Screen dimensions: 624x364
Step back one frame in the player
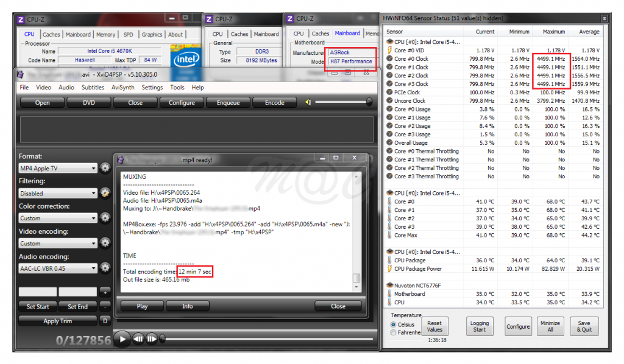[x=138, y=338]
